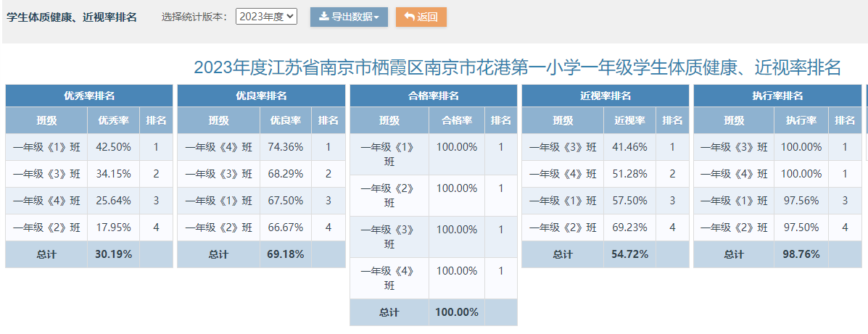Click the page title 学生体质健康、近视率排名
The image size is (868, 334).
(71, 17)
